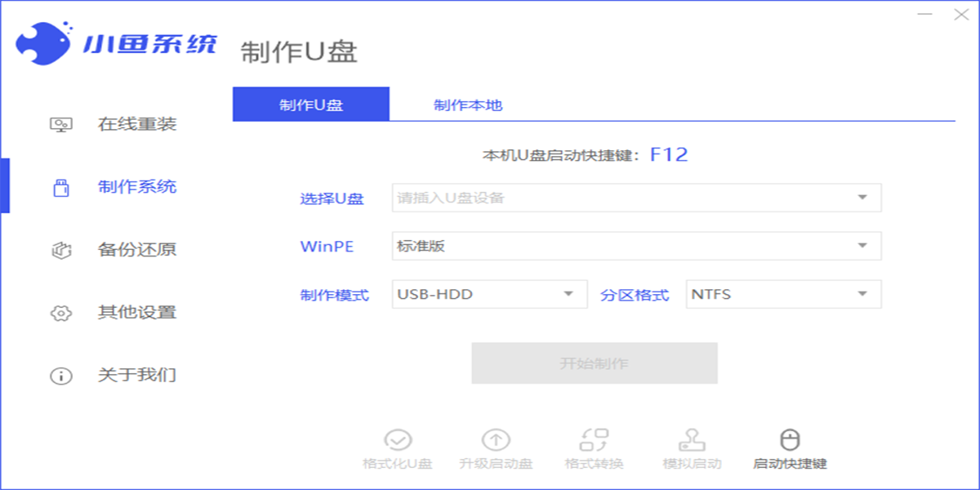Minimize the window
980x490 pixels.
pos(924,15)
